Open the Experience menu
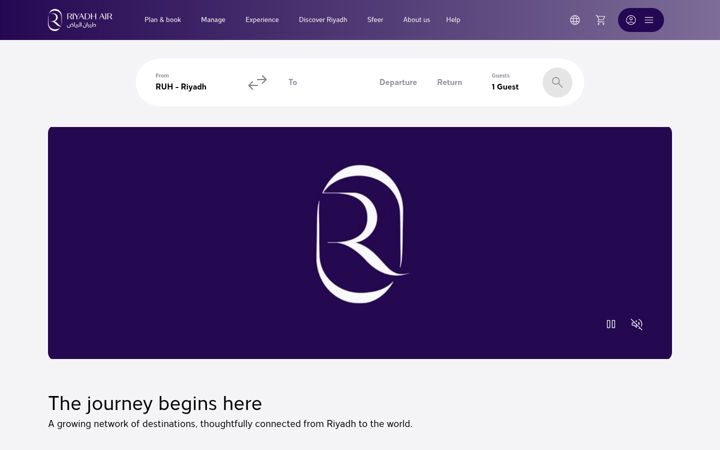The image size is (720, 450). point(262,20)
